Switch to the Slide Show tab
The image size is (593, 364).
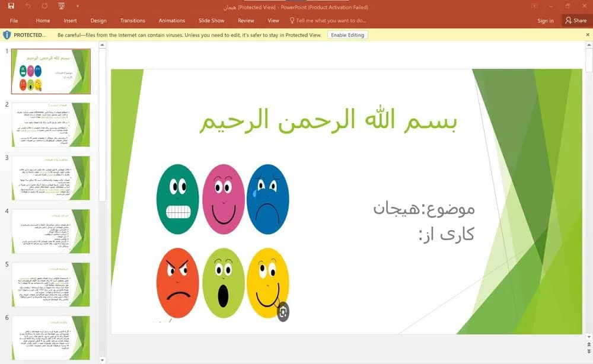click(212, 20)
